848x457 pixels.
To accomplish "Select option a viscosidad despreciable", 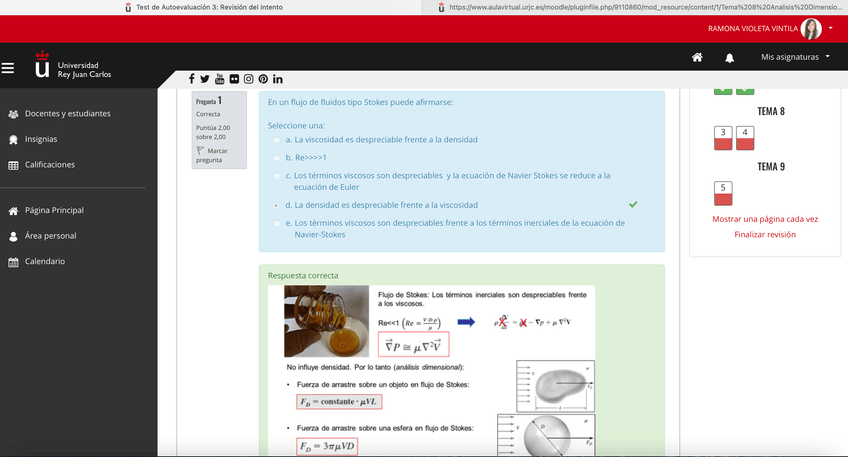I will pos(277,140).
